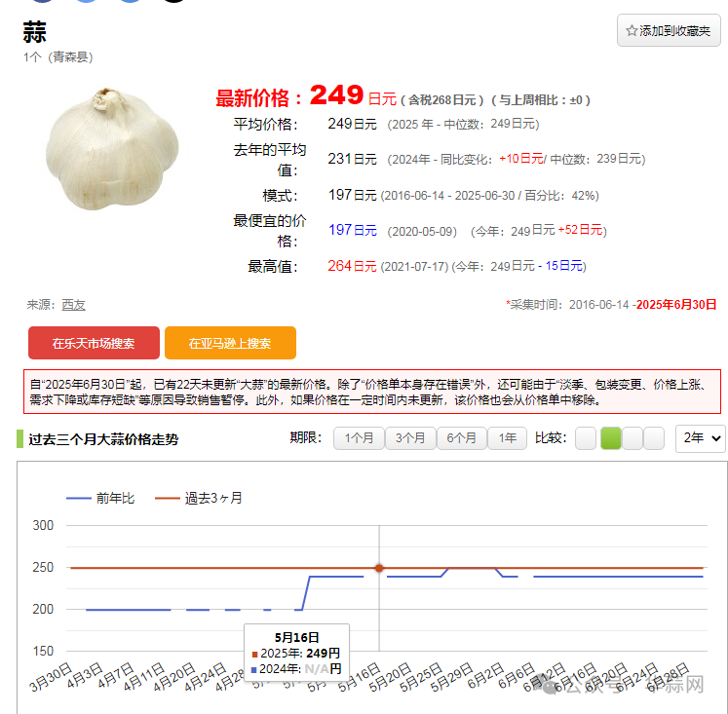This screenshot has width=728, height=714.
Task: Click the 蒜 product title
Action: (35, 32)
